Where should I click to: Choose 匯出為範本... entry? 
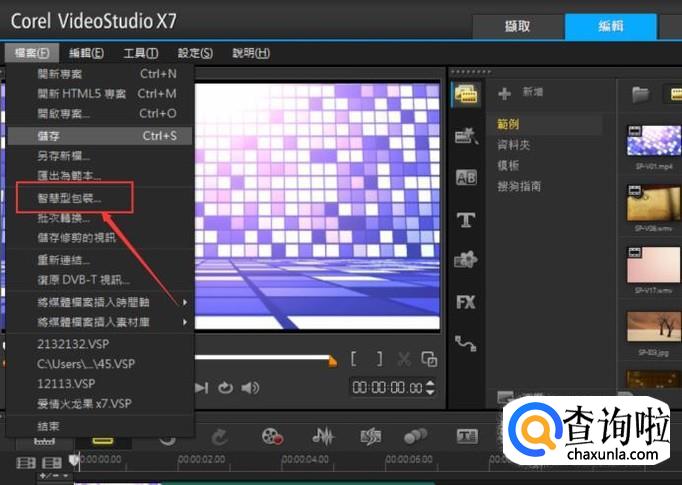100,175
